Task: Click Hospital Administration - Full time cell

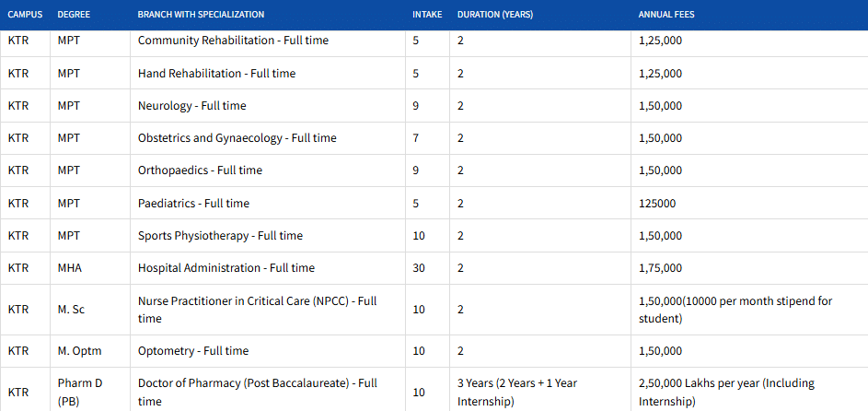Action: pos(226,268)
